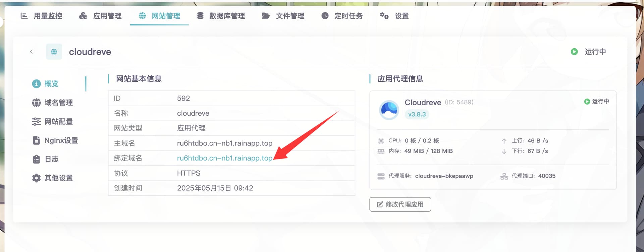This screenshot has width=644, height=252.
Task: Click the 应用代理信息 section heading
Action: coord(400,79)
